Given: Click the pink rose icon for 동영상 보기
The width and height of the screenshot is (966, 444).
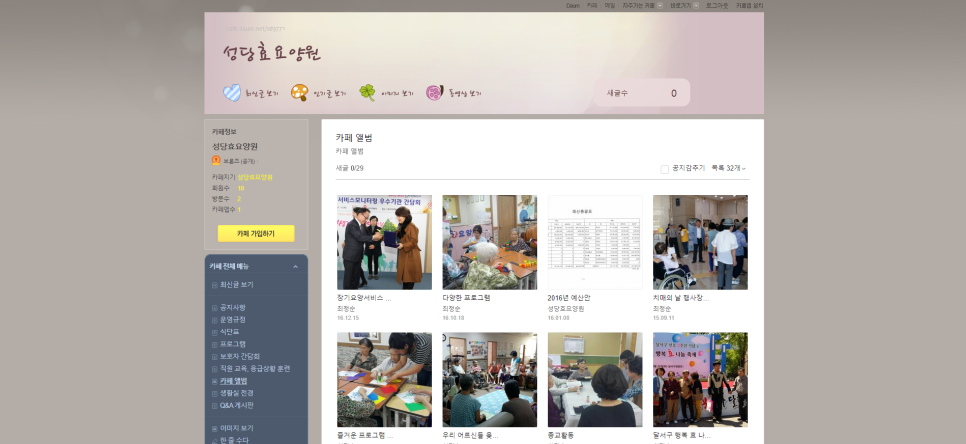Looking at the screenshot, I should [x=434, y=93].
